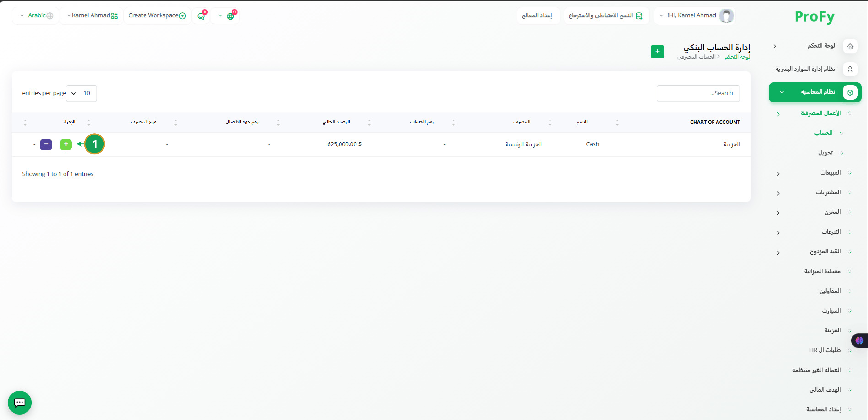Click the Create Workspace button
This screenshot has width=868, height=420.
pyautogui.click(x=157, y=16)
